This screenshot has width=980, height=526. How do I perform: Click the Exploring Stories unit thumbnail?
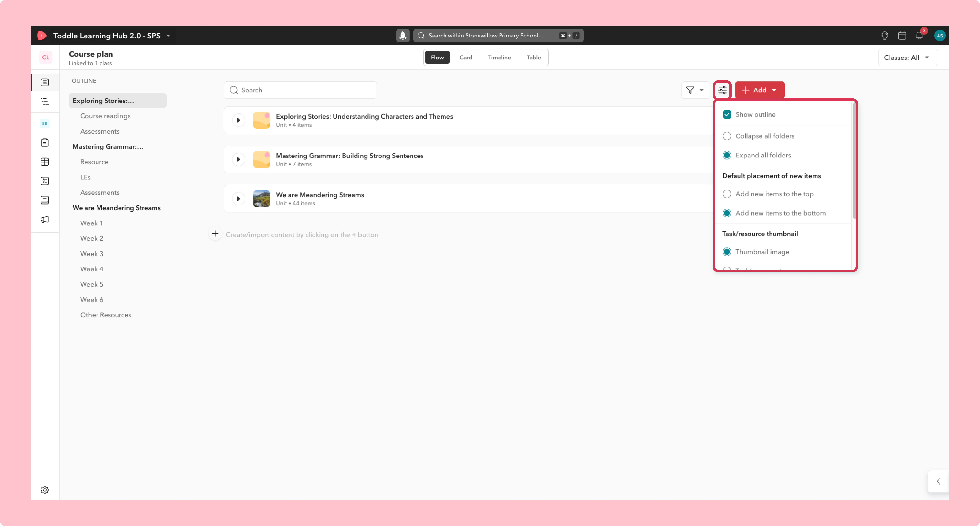click(x=261, y=120)
